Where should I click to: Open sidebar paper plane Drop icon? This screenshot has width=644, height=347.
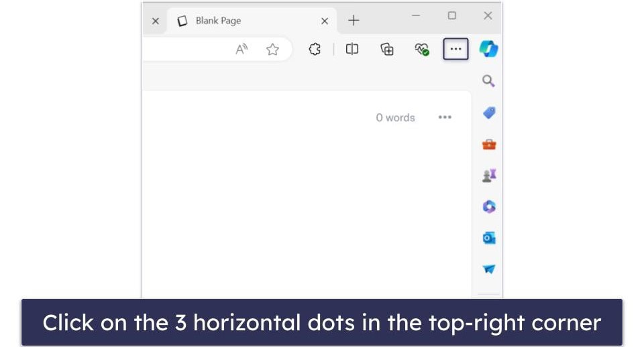489,269
